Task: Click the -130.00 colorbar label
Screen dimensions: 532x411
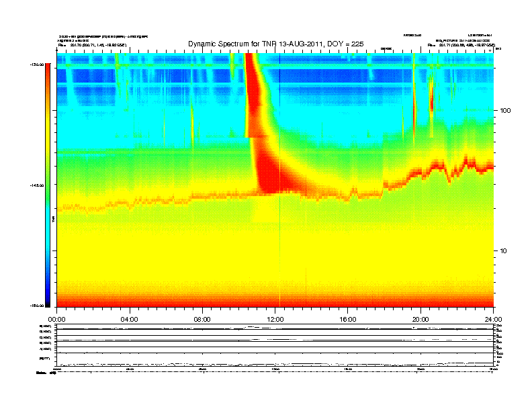Action: pyautogui.click(x=38, y=64)
